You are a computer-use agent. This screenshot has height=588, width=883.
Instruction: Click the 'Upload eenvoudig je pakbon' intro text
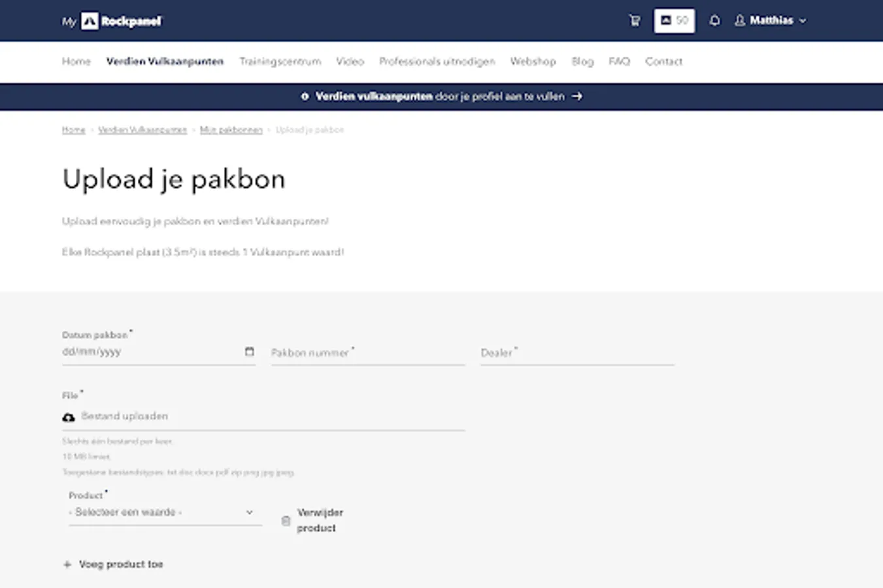point(195,221)
